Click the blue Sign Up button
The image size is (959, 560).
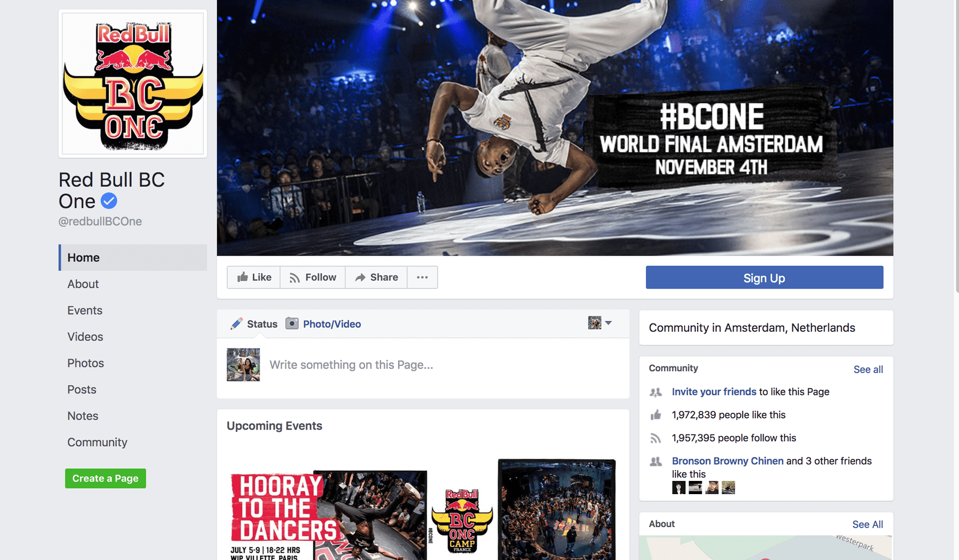764,277
